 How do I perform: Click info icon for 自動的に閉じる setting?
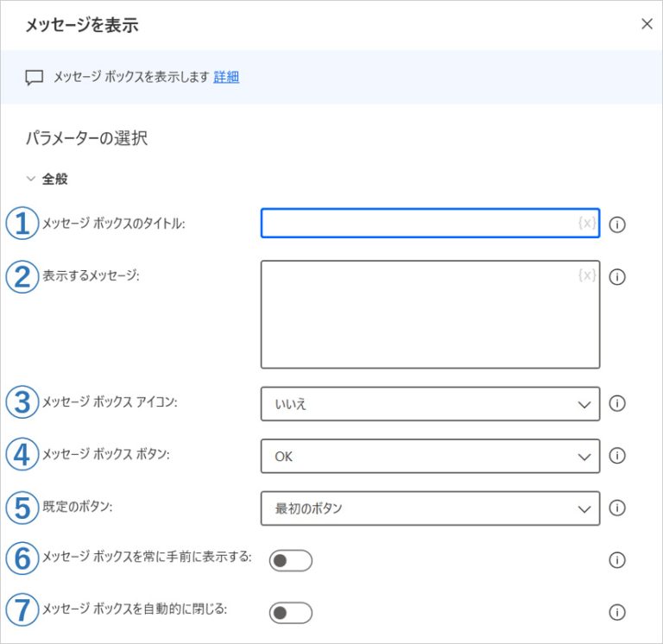pyautogui.click(x=617, y=612)
